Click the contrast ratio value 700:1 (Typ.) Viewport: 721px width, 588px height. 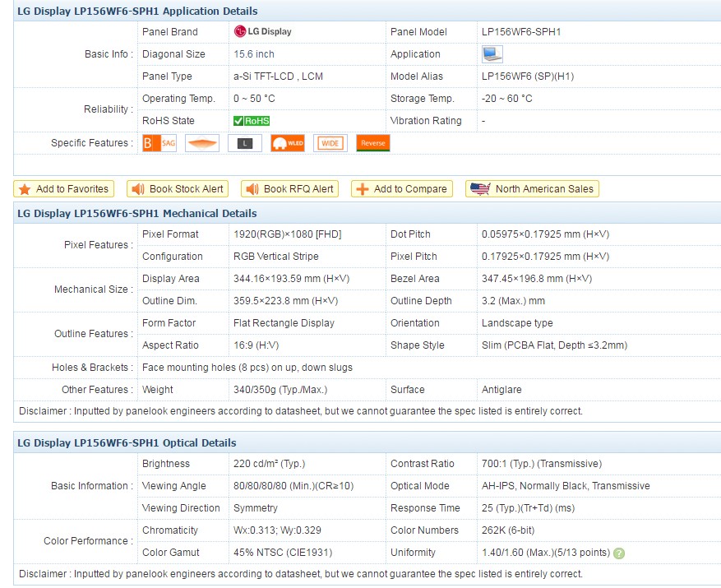(542, 464)
